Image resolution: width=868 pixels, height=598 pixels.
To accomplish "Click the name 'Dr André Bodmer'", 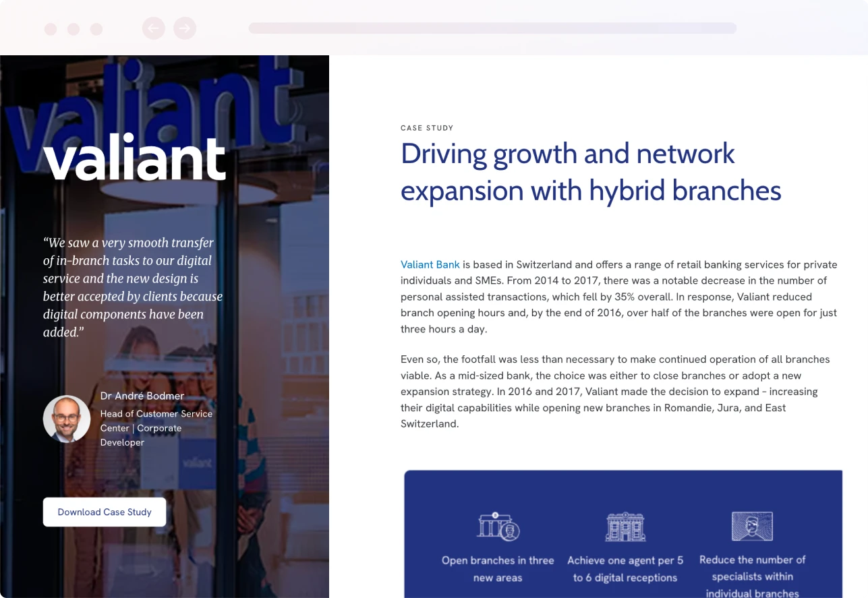I will (x=142, y=396).
